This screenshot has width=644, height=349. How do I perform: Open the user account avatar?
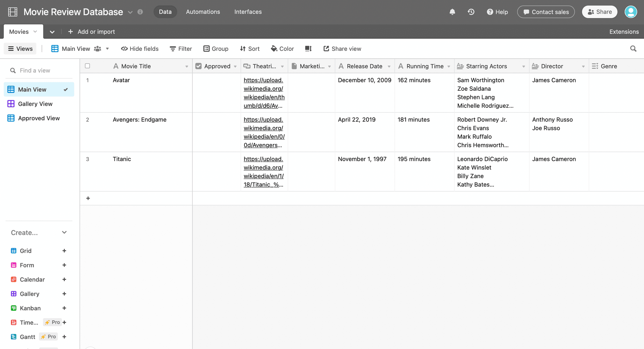click(630, 12)
